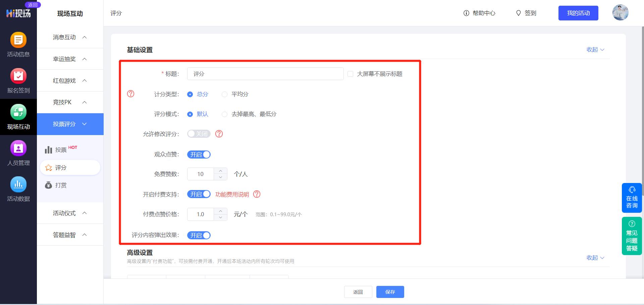This screenshot has height=305, width=644.
Task: Click the 保存 button
Action: tap(390, 292)
